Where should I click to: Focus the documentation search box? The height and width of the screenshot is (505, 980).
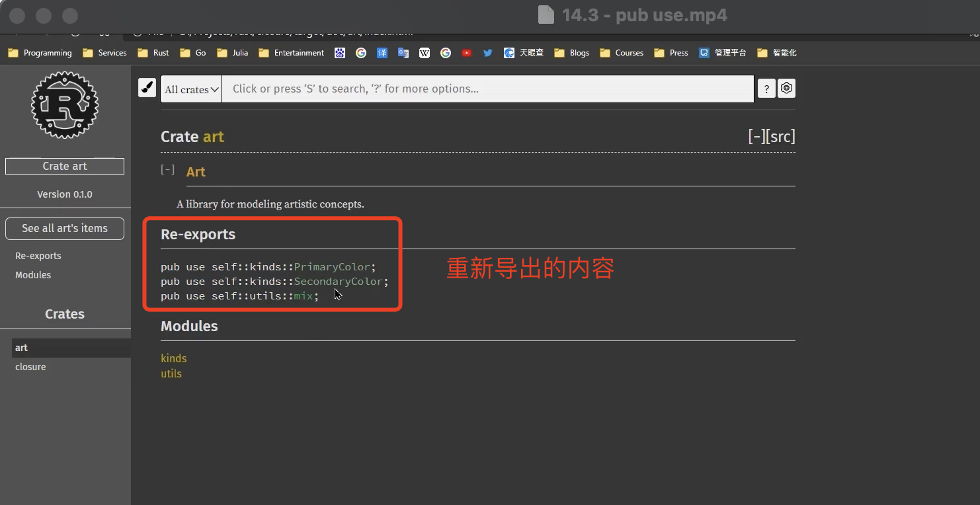click(x=487, y=89)
